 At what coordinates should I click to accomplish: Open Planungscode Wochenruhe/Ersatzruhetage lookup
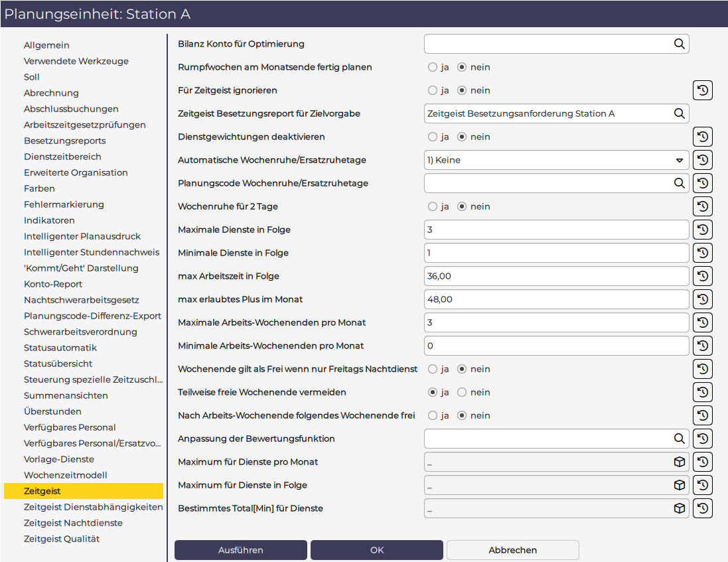[x=679, y=183]
